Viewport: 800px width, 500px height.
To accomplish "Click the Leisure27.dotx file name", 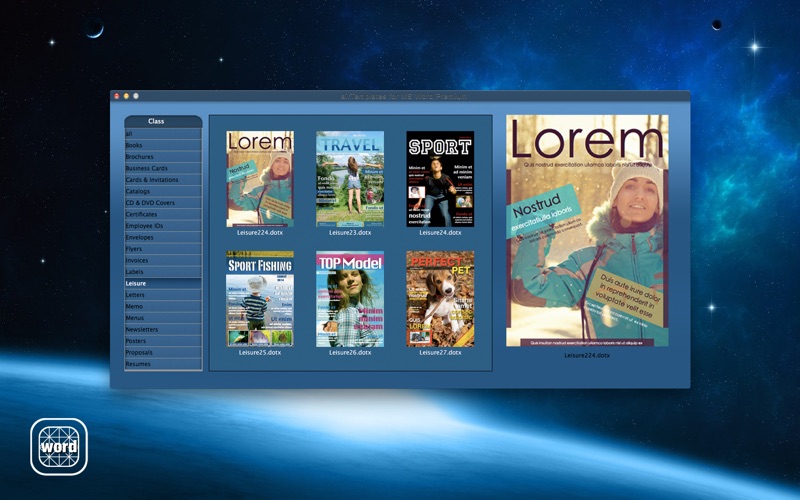I will tap(440, 353).
